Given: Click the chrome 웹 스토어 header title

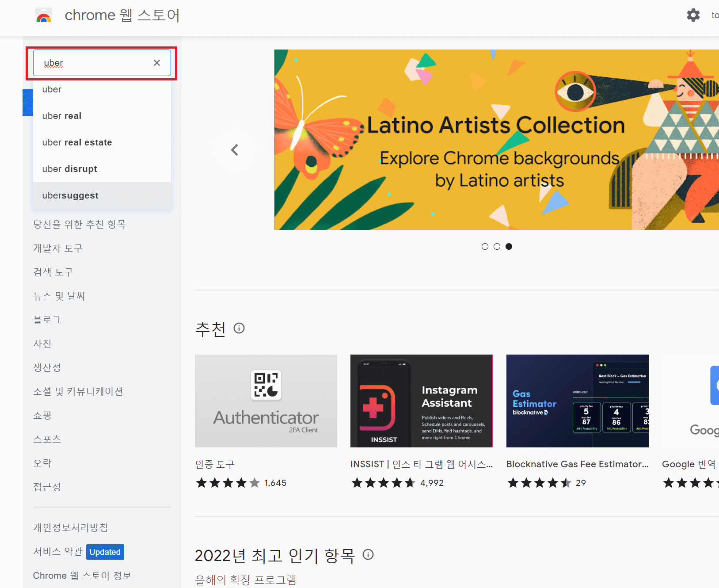Looking at the screenshot, I should 122,15.
